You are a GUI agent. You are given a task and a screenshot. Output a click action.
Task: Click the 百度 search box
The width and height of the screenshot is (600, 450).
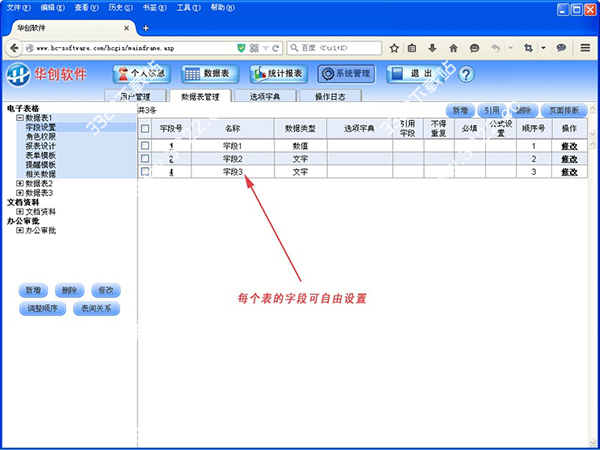(334, 48)
